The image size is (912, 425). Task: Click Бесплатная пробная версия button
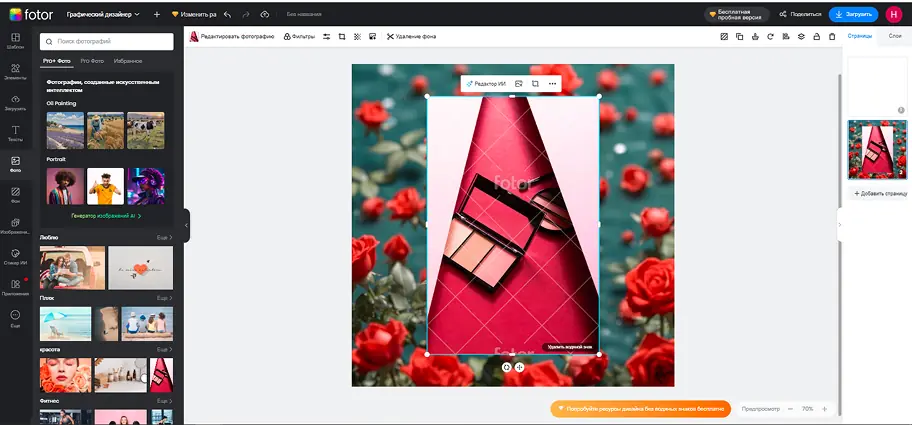coord(736,14)
